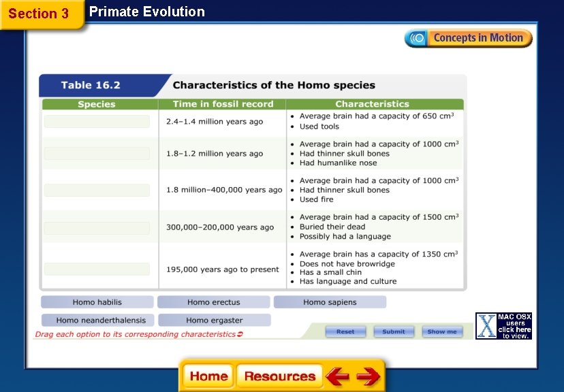Click '1.8 million–400,000 years ago' cell
This screenshot has width=564, height=392.
click(224, 190)
